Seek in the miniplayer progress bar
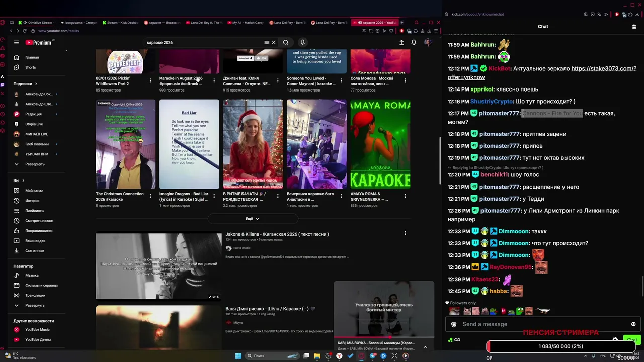The image size is (644, 362). pos(384,337)
